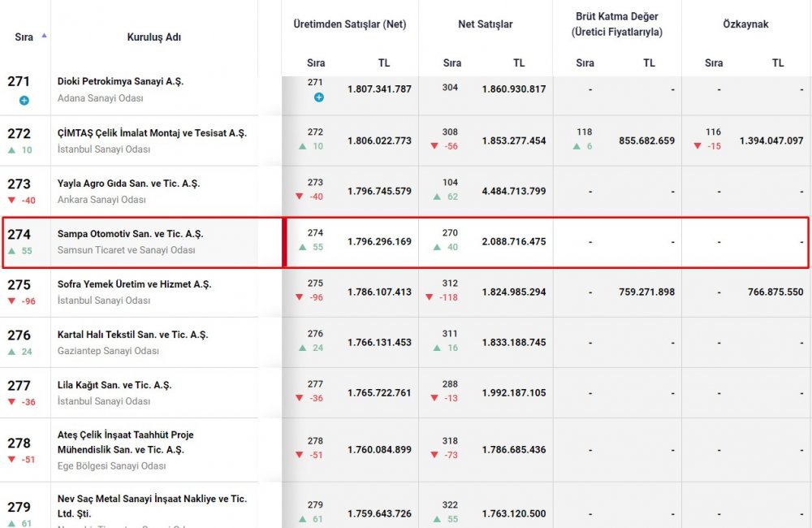
Task: Click the green up arrow beside 6 in Brüt Katma Değer
Action: tap(577, 146)
